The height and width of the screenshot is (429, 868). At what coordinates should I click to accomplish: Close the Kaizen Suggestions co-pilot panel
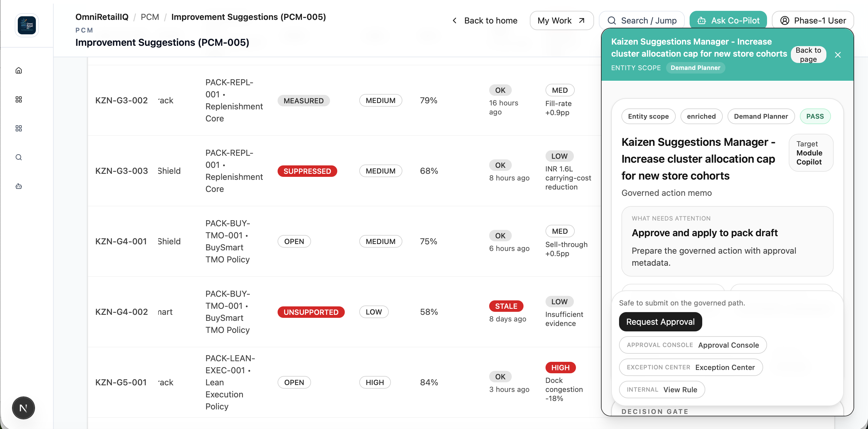pos(838,55)
